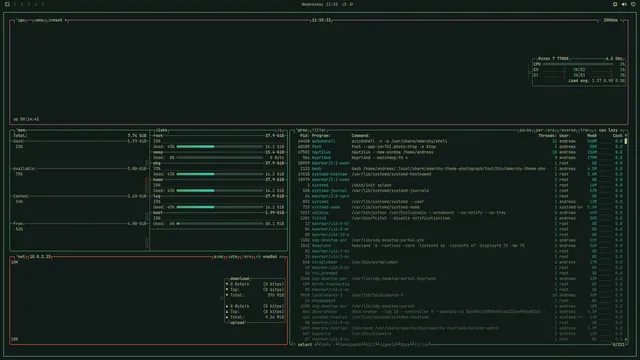
Task: Open the tray icon left of the volume icon
Action: [x=615, y=4]
